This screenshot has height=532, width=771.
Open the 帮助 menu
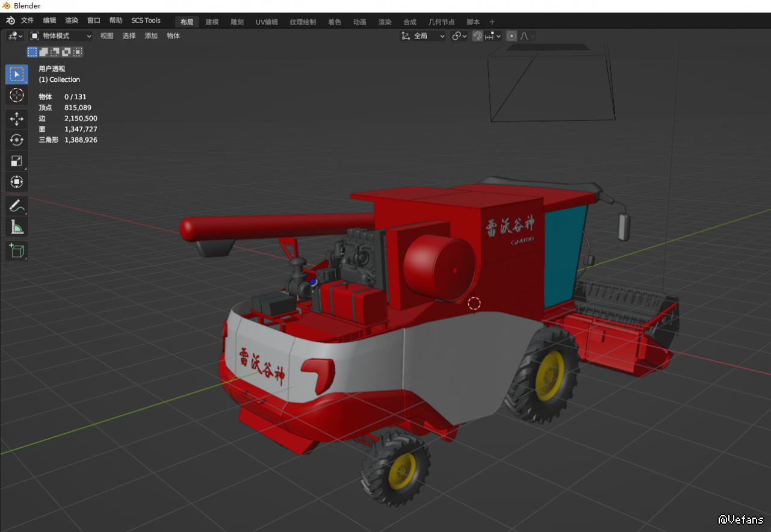tap(116, 20)
